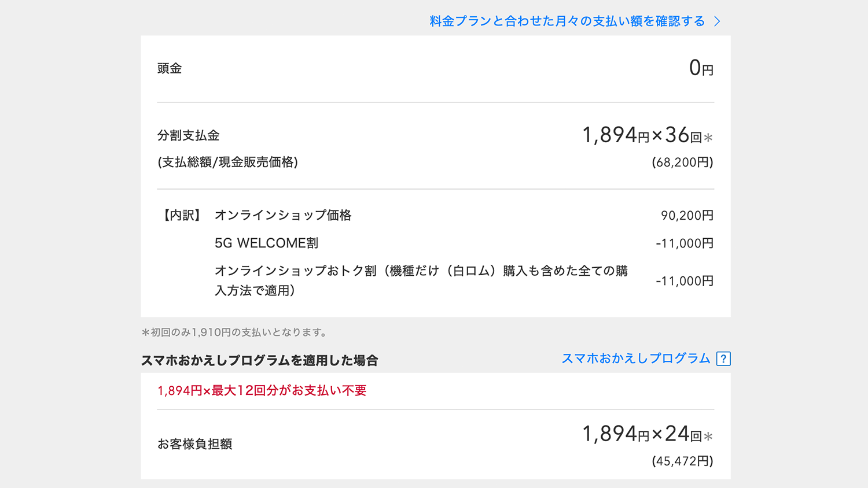Click the chevron arrow beside the monthly payment link

(718, 21)
